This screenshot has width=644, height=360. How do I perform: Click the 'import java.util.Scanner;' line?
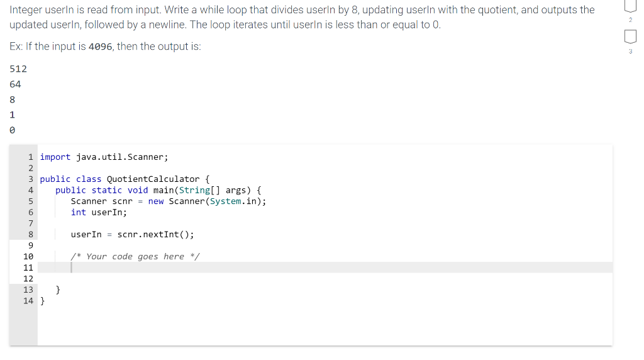104,157
